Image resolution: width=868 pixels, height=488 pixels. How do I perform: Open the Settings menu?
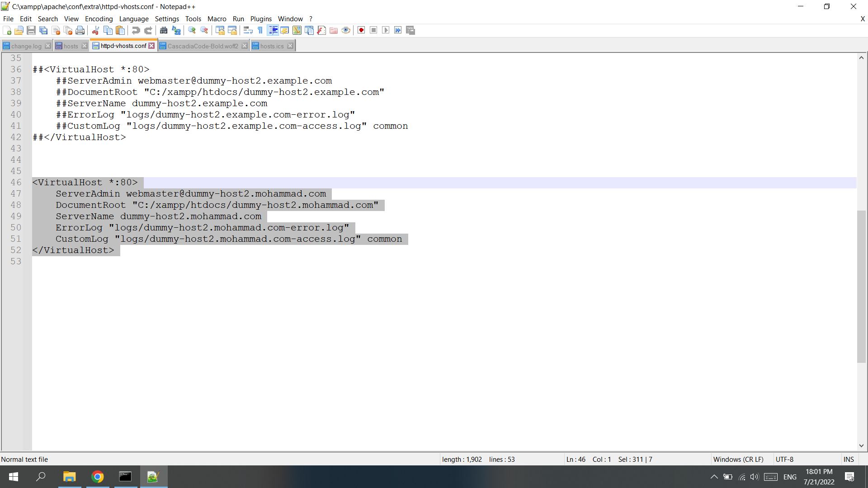click(167, 19)
